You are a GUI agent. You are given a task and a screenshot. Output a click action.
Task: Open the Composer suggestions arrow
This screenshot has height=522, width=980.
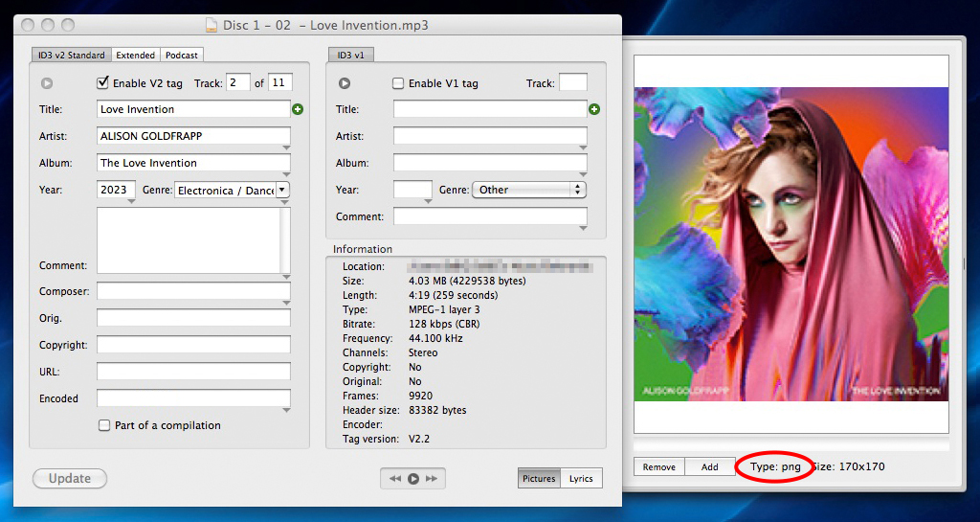(286, 304)
